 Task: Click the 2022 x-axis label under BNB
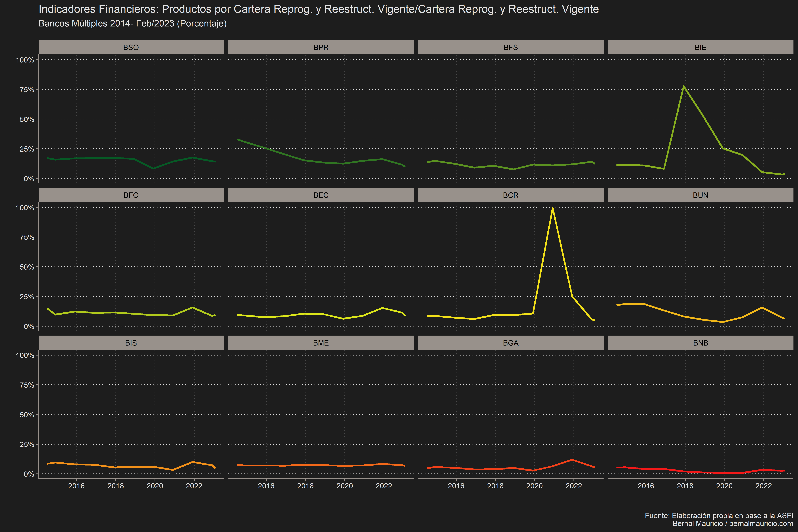764,486
